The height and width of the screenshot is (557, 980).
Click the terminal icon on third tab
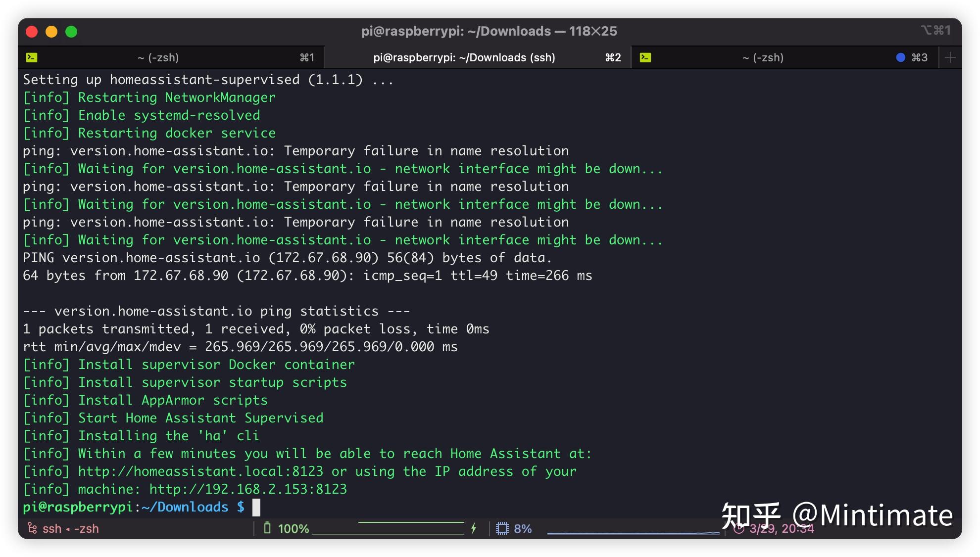(x=645, y=57)
